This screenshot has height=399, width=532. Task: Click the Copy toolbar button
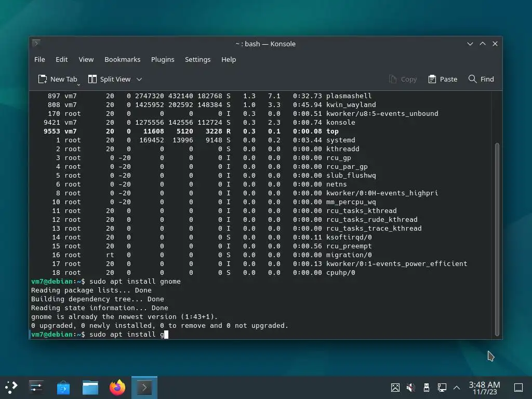403,79
